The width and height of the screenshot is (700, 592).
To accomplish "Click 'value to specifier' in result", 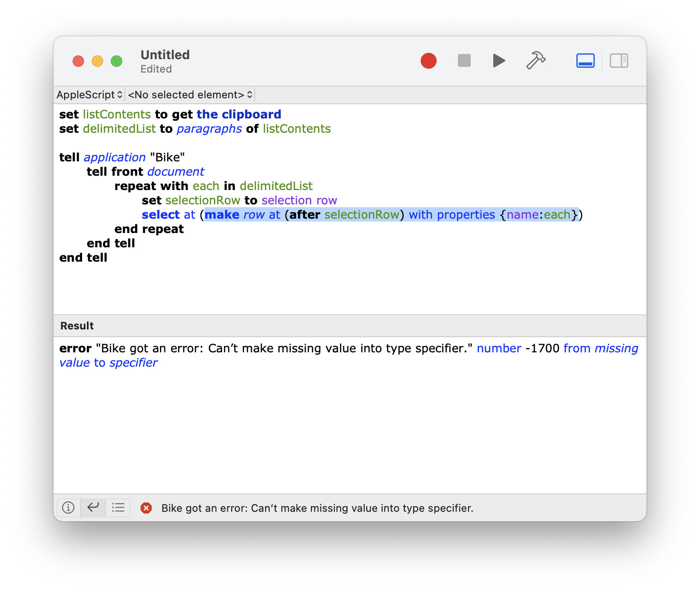I will [x=108, y=363].
